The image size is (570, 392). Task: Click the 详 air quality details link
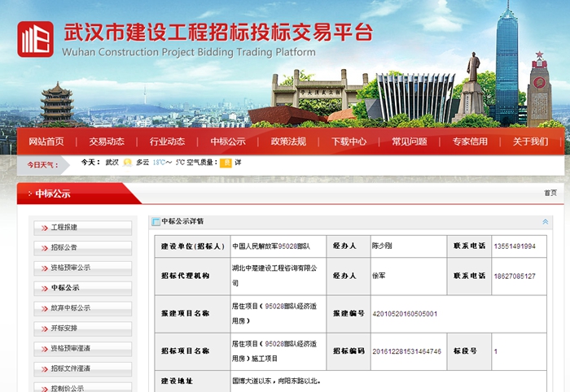[x=238, y=163]
